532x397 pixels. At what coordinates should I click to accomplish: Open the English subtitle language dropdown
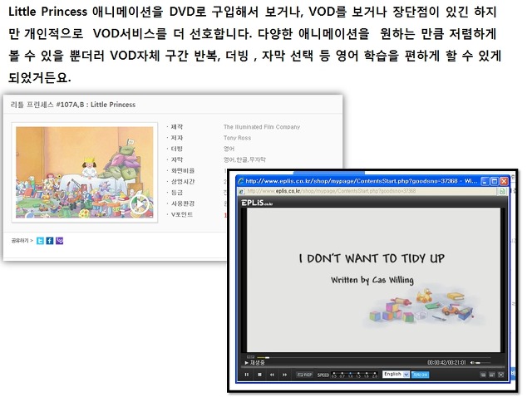396,375
